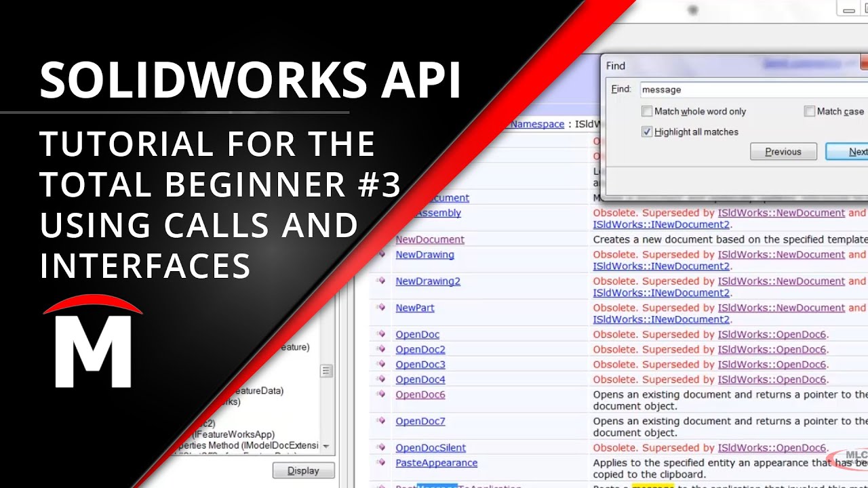Click the Display button in the index panel

pyautogui.click(x=303, y=471)
